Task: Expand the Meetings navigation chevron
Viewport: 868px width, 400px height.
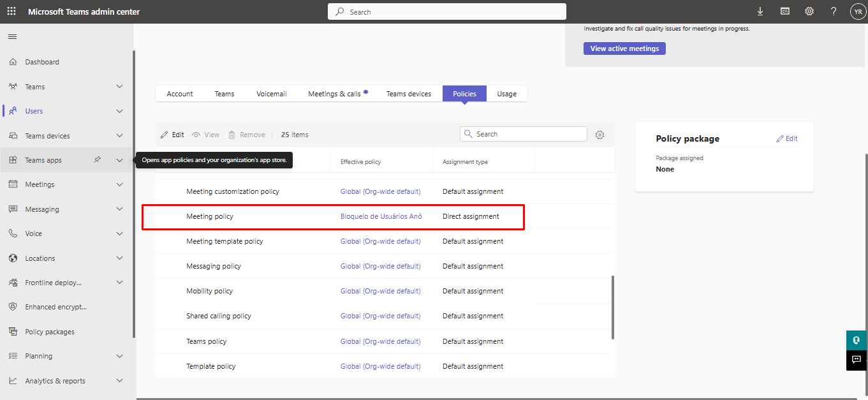Action: tap(119, 184)
